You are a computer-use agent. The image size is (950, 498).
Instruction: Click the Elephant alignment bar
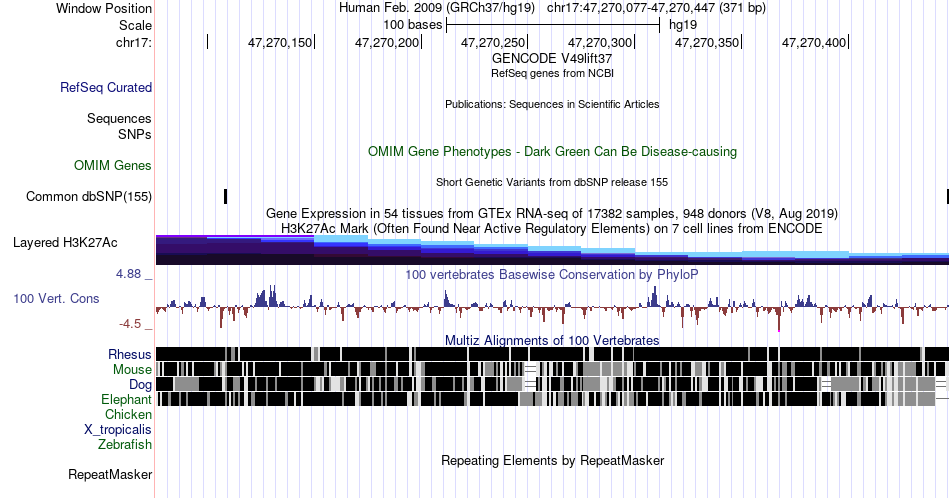pos(552,399)
